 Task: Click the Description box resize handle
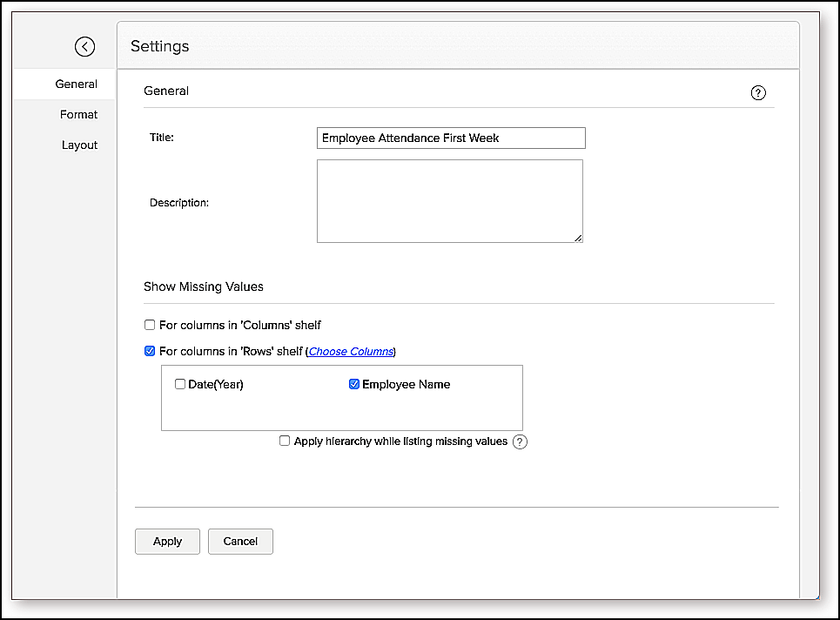577,237
